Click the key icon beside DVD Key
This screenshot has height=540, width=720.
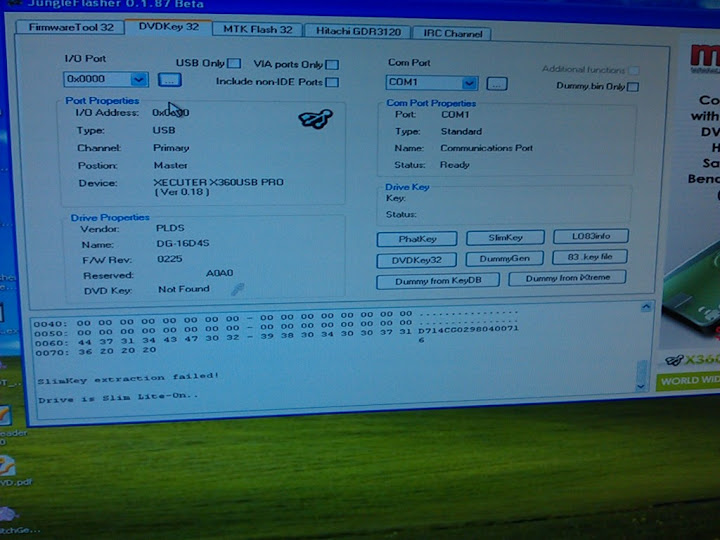(237, 289)
